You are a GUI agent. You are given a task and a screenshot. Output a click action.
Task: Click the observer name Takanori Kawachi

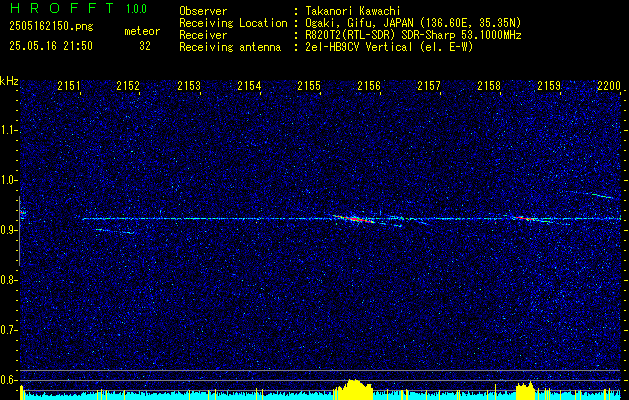click(x=353, y=11)
